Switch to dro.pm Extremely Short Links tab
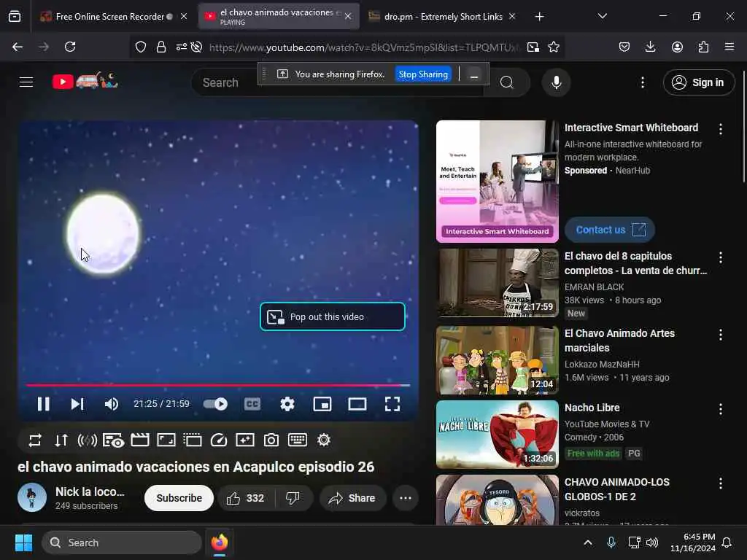This screenshot has height=560, width=747. click(443, 17)
